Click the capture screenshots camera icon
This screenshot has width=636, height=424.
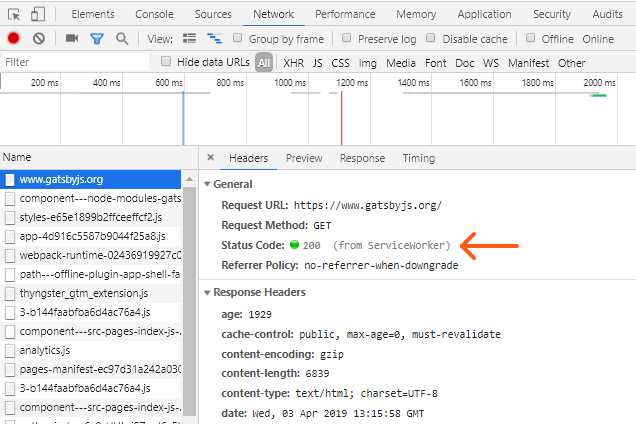[x=72, y=38]
